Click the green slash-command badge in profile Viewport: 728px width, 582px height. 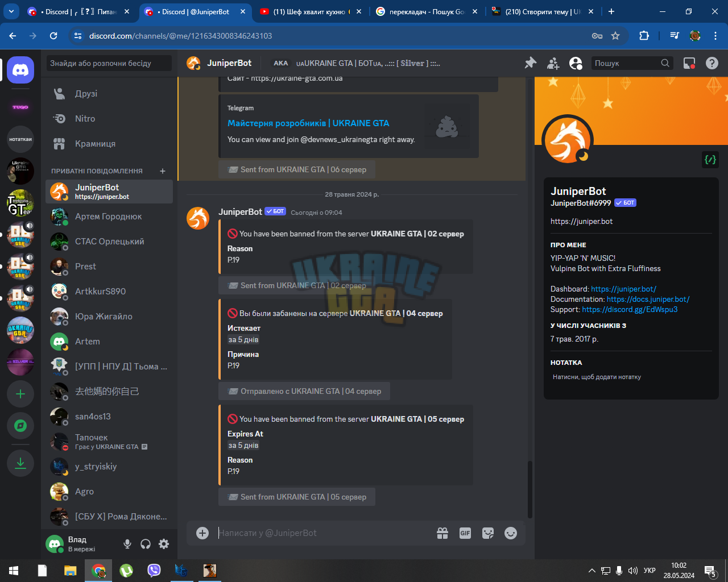[x=710, y=160]
